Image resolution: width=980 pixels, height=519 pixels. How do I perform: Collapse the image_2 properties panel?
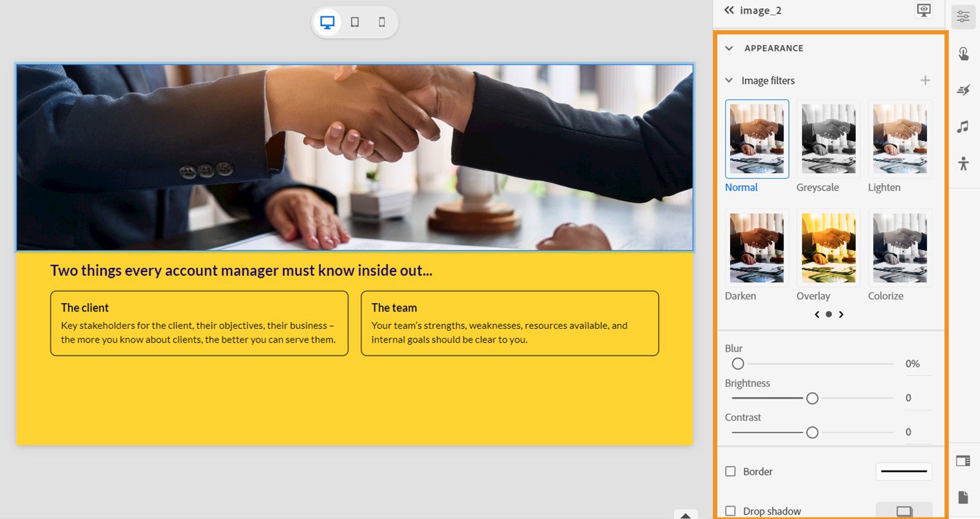[x=729, y=10]
